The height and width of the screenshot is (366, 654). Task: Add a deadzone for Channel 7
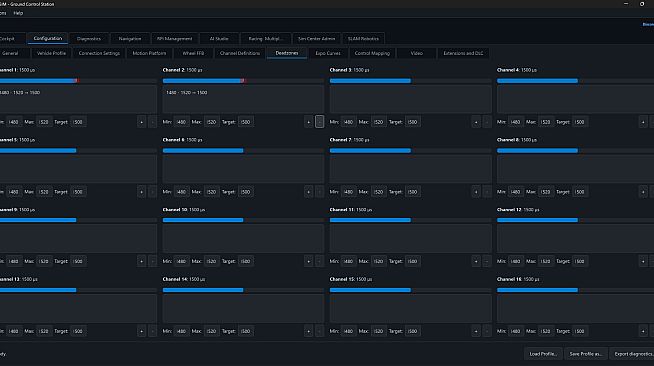click(476, 192)
